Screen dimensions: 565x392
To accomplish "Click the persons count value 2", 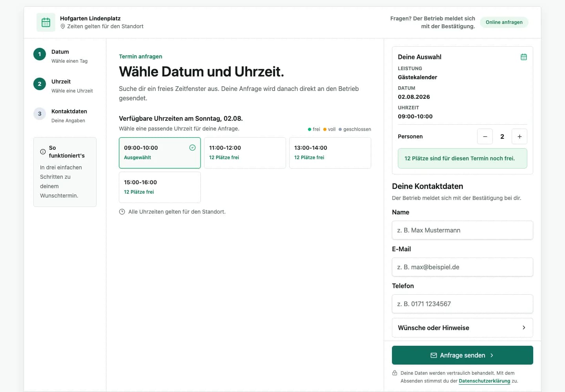I will coord(502,136).
